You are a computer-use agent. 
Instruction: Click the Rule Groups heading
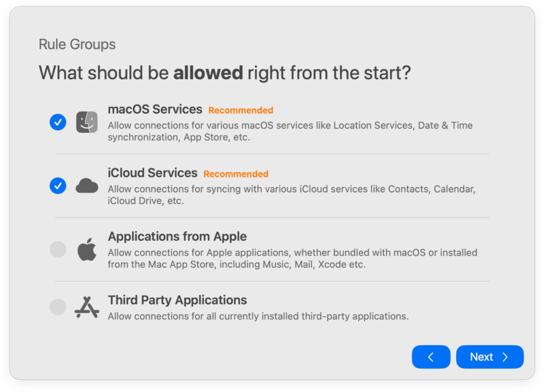(77, 44)
